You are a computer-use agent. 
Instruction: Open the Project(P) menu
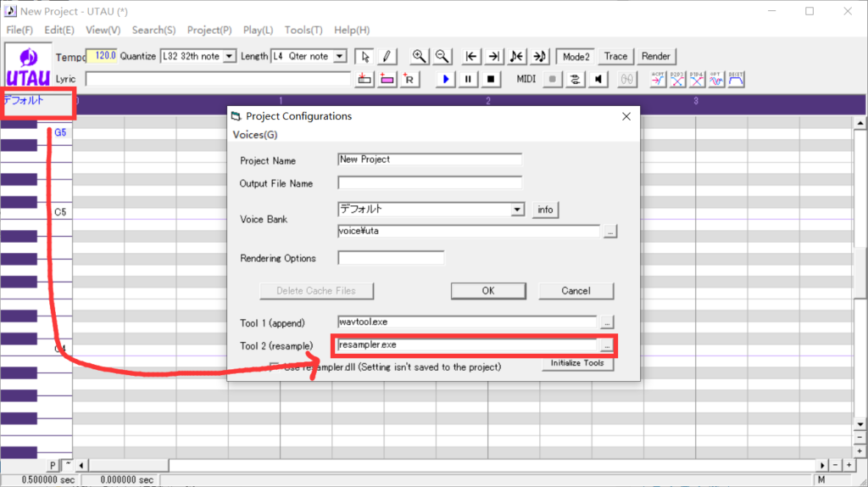tap(209, 30)
